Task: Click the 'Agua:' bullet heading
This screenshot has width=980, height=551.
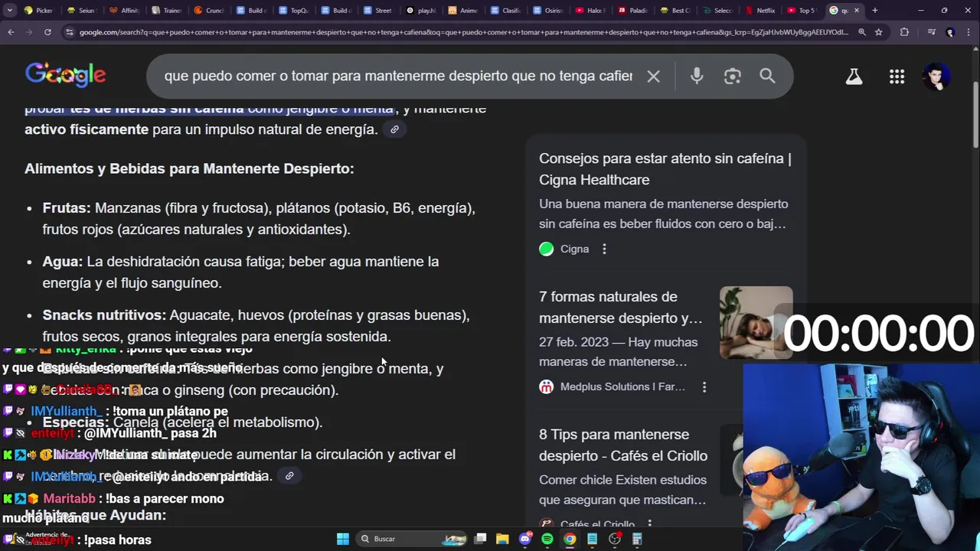Action: coord(63,262)
